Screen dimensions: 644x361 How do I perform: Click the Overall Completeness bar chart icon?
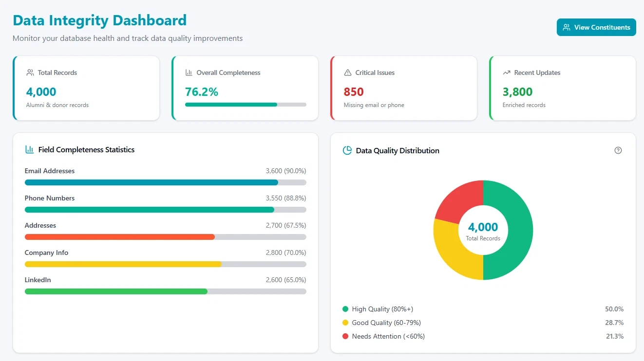coord(189,72)
